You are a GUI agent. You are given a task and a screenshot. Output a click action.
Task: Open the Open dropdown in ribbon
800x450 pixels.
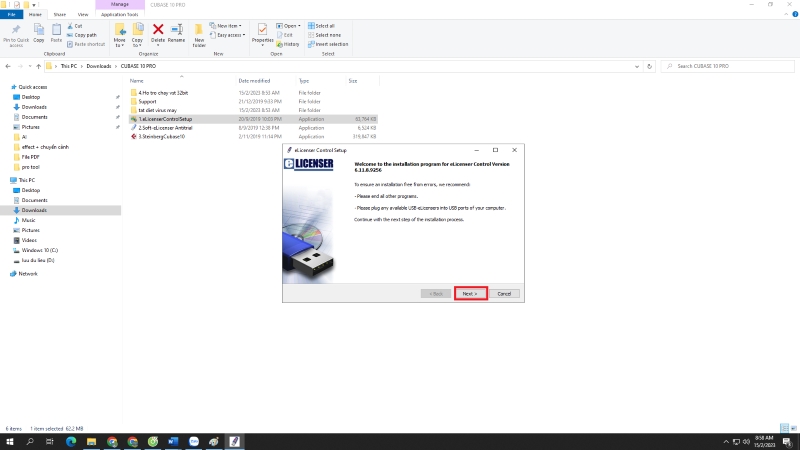click(288, 26)
